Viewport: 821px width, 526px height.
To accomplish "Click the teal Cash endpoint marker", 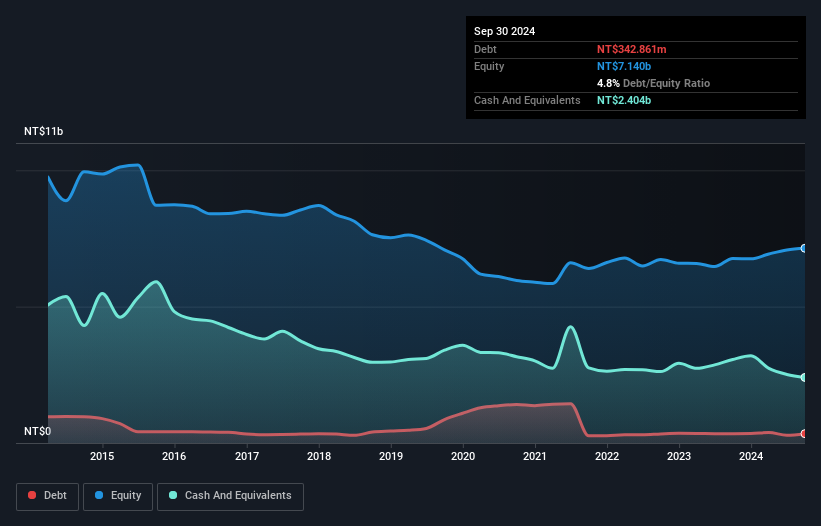I will [804, 377].
